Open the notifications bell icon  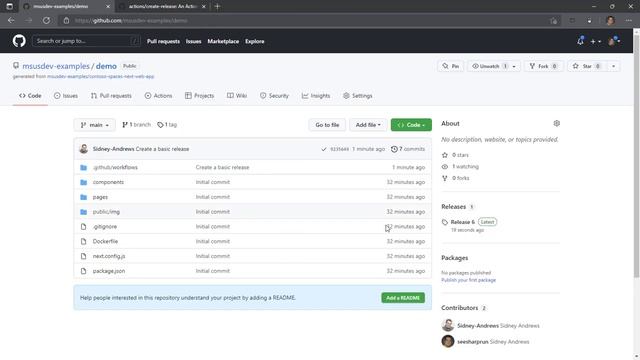(x=580, y=41)
